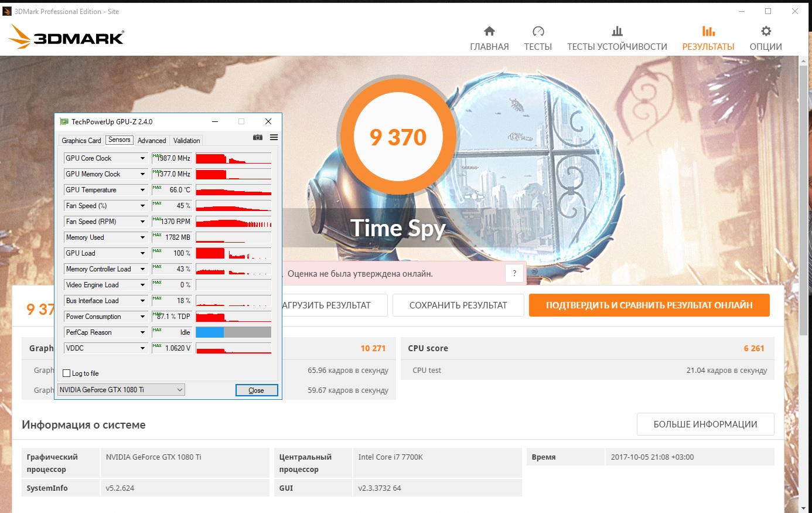Screen dimensions: 812x513
Task: Expand the GPU Memory Clock sensor dropdown
Action: [142, 174]
